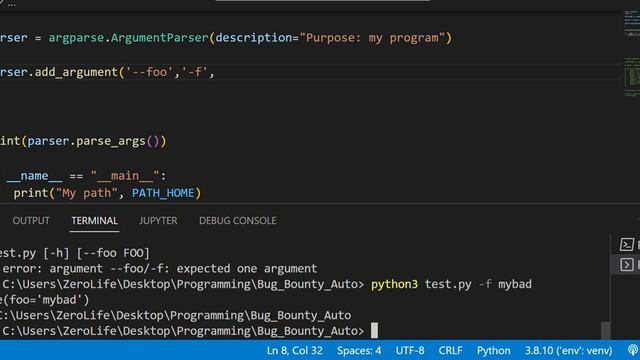
Task: Select the first terminal instance icon
Action: [x=627, y=244]
